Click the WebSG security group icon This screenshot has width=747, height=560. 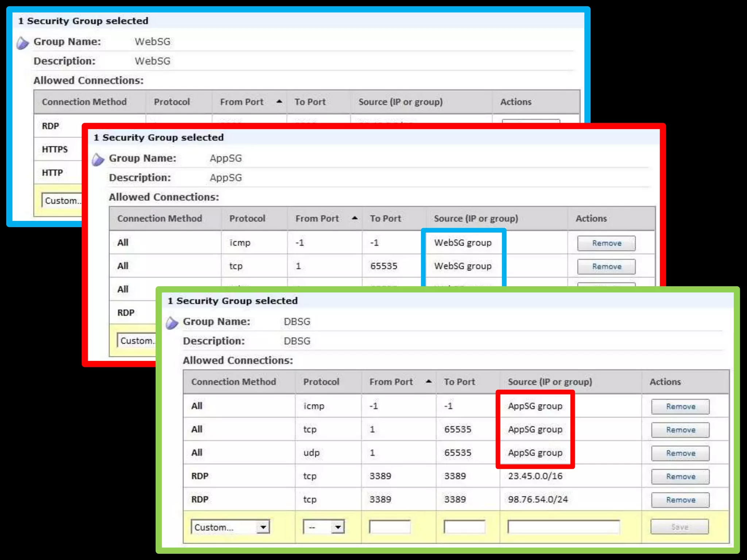[23, 43]
